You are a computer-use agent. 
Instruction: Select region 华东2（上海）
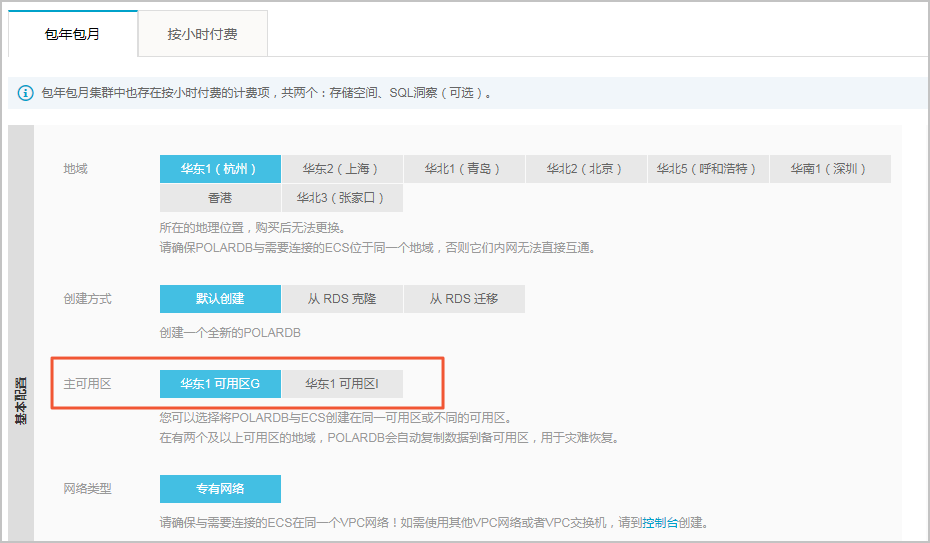(342, 169)
